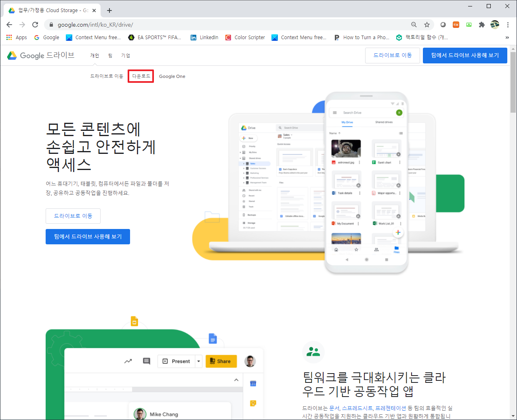Open the How to Turn a Pho... bookmark

pos(362,38)
